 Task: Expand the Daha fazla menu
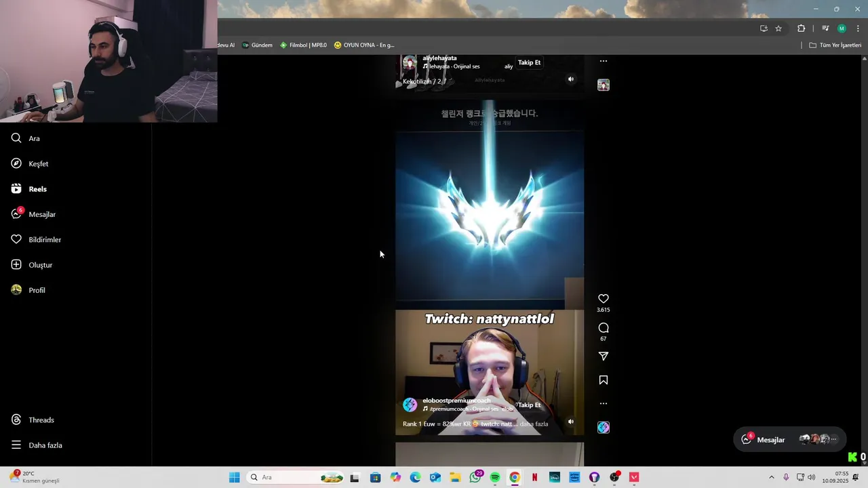tap(37, 445)
